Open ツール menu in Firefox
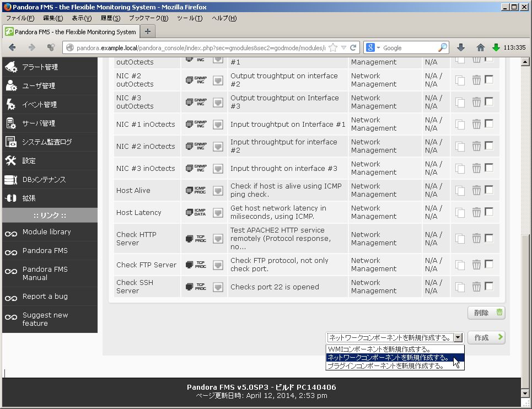 (x=190, y=18)
